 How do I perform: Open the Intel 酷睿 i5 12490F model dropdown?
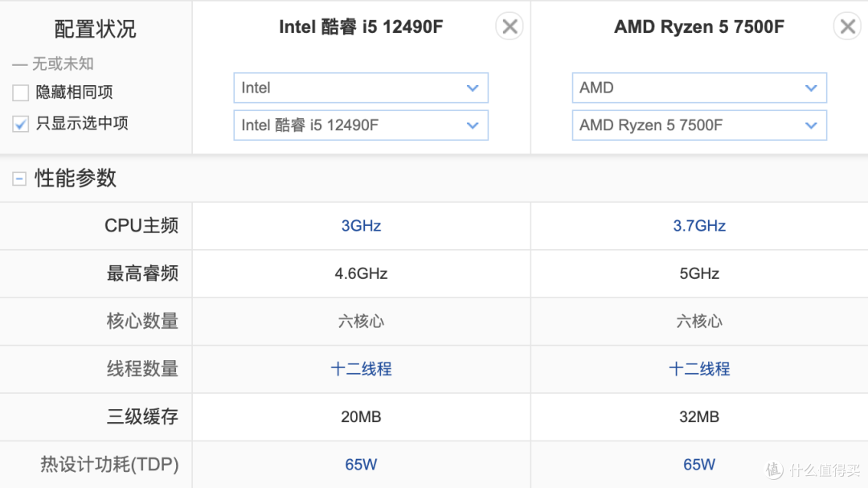pos(361,125)
